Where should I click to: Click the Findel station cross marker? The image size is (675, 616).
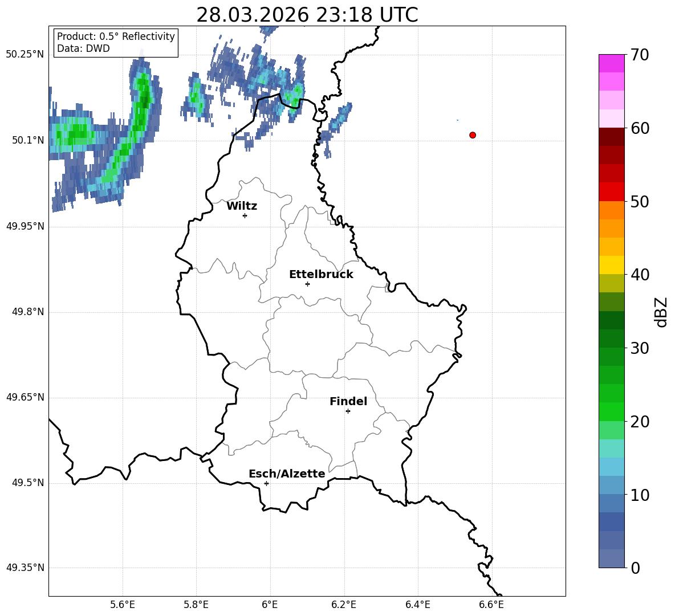348,411
